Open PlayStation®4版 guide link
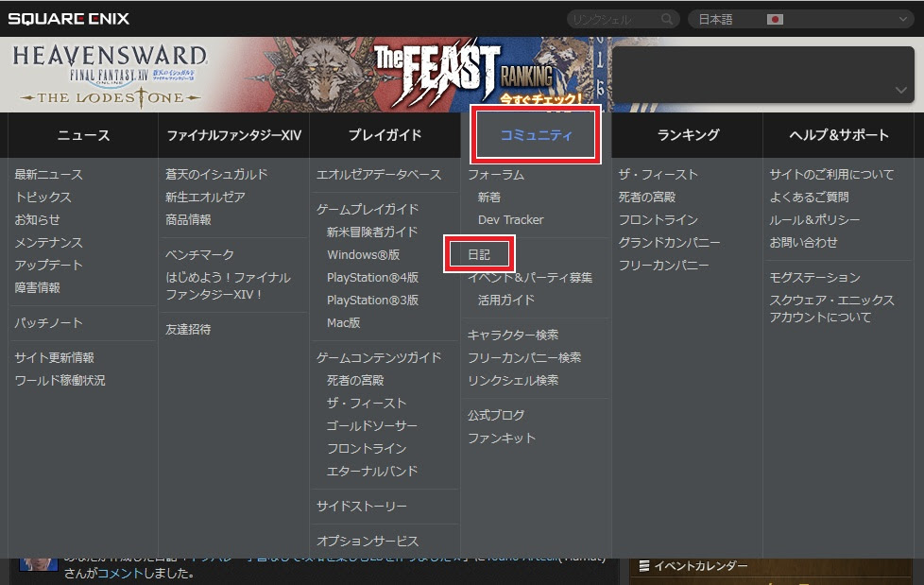This screenshot has height=585, width=924. pos(373,277)
